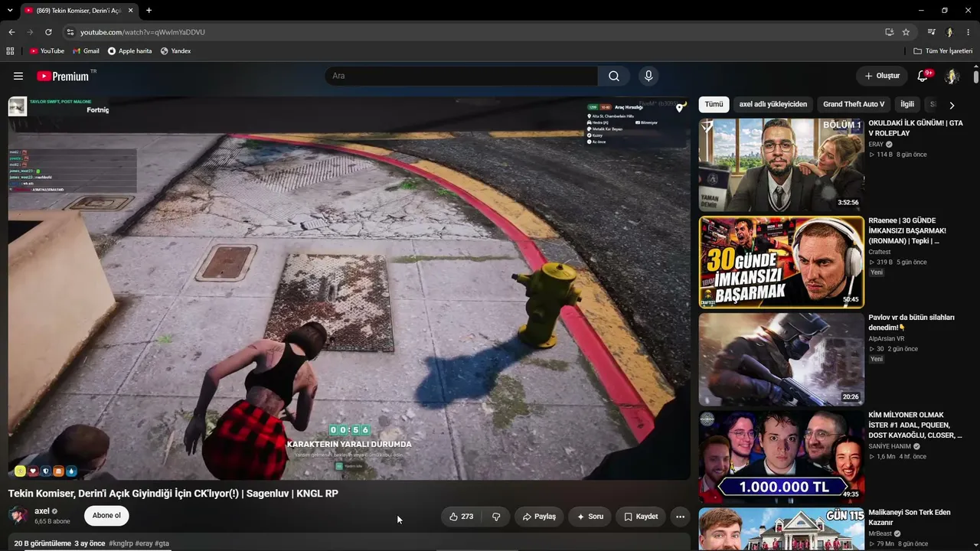Open YouTube bookmark in bookmarks bar
This screenshot has height=551, width=980.
[x=47, y=51]
